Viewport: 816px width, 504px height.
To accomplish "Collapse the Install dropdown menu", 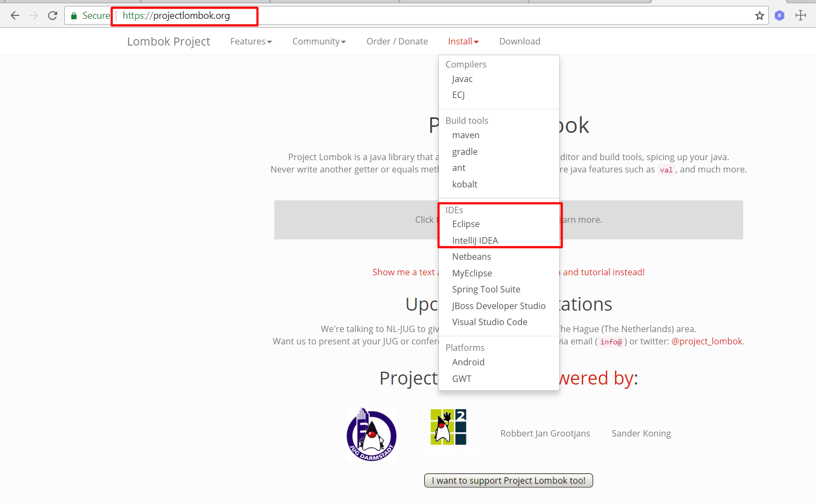I will click(x=463, y=41).
